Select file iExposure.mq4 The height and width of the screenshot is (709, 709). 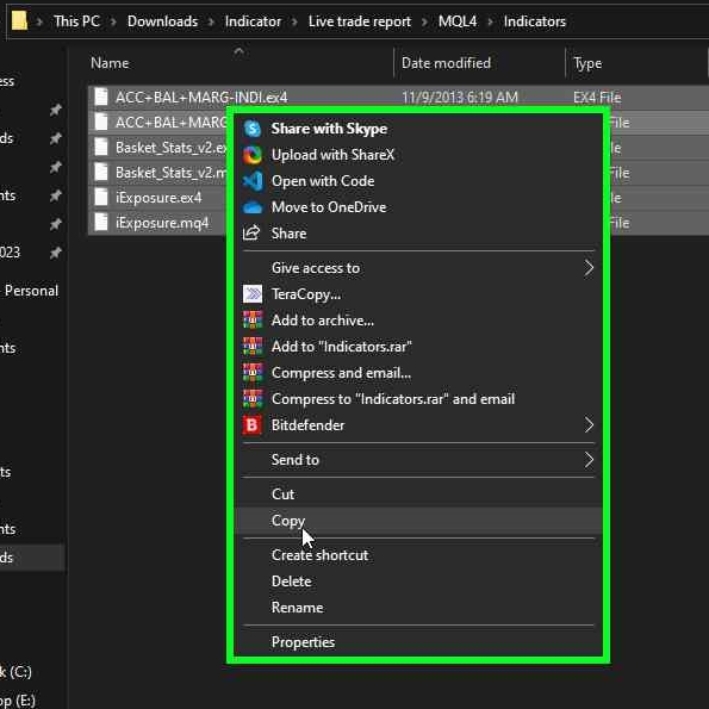click(162, 223)
